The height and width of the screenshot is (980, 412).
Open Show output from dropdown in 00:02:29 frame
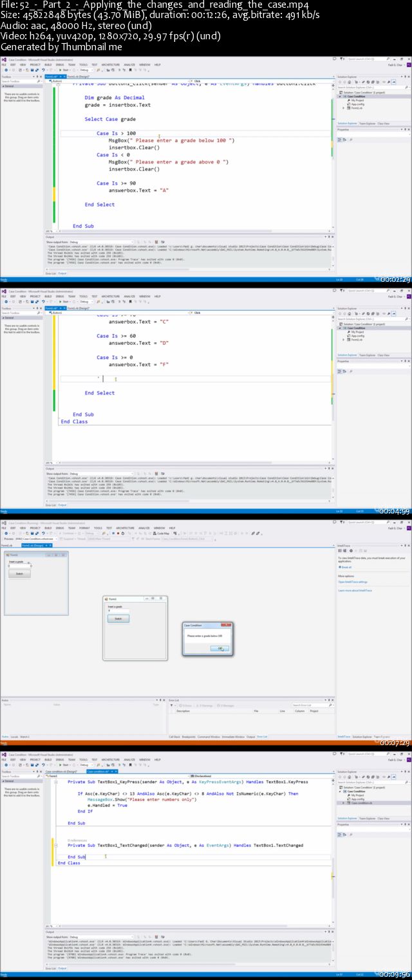(x=101, y=241)
